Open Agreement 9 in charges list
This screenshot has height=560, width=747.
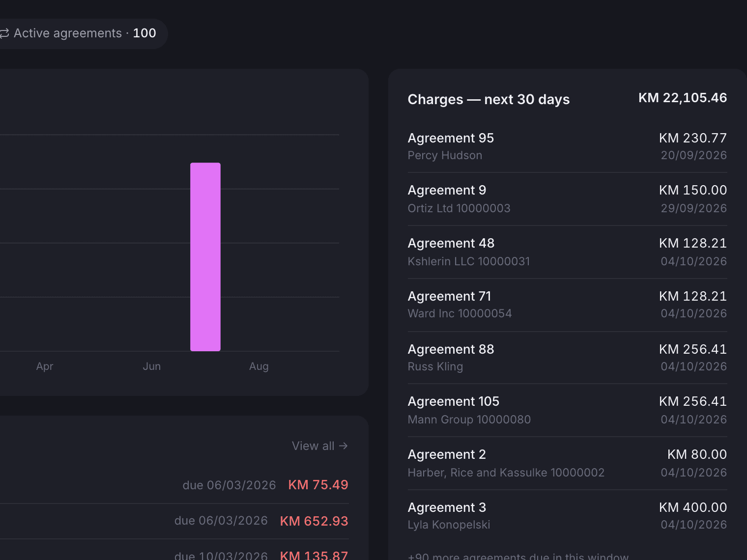coord(567,199)
